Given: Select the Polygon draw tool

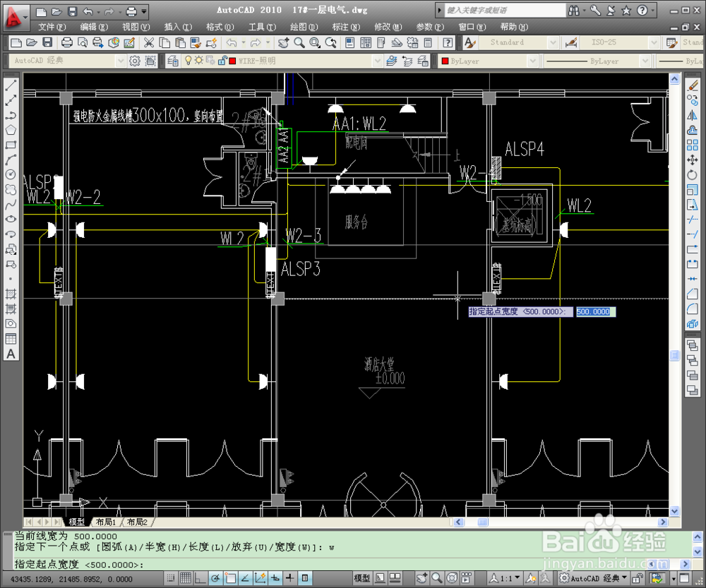Looking at the screenshot, I should click(11, 130).
